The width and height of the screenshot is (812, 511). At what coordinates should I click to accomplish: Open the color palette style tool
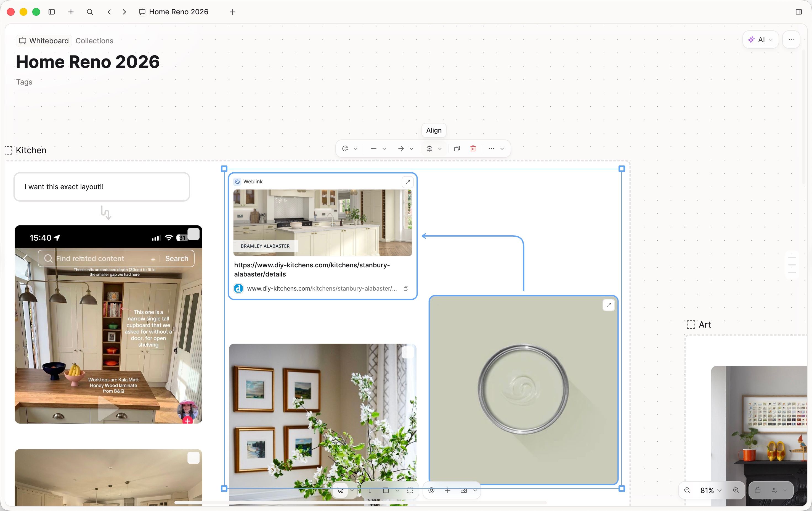tap(345, 149)
